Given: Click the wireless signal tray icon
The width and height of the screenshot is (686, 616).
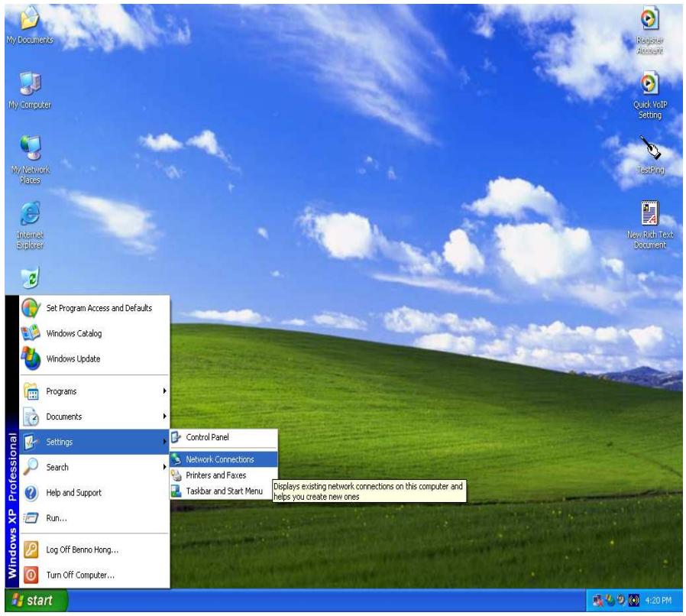Looking at the screenshot, I should 634,600.
